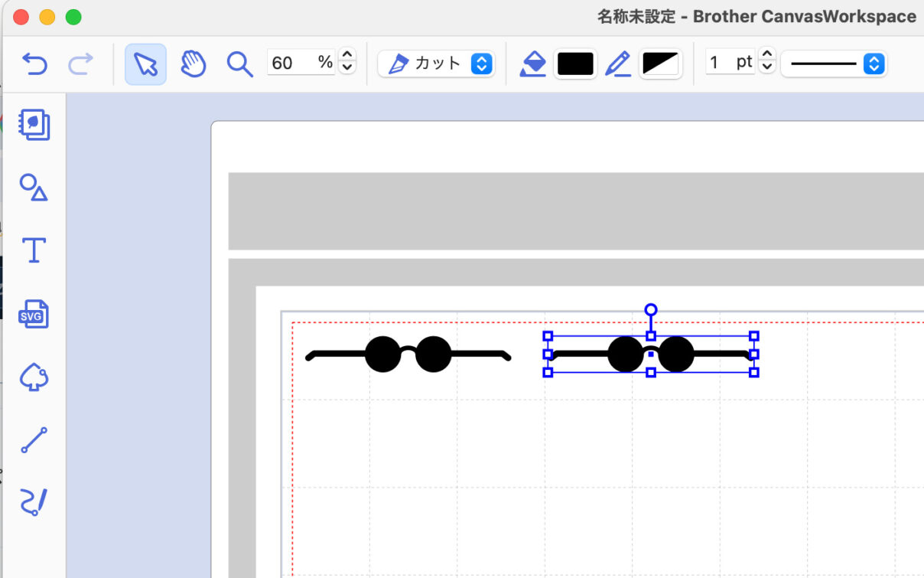Screen dimensions: 924x578
Task: Click the magnifier zoom tool
Action: (x=239, y=64)
